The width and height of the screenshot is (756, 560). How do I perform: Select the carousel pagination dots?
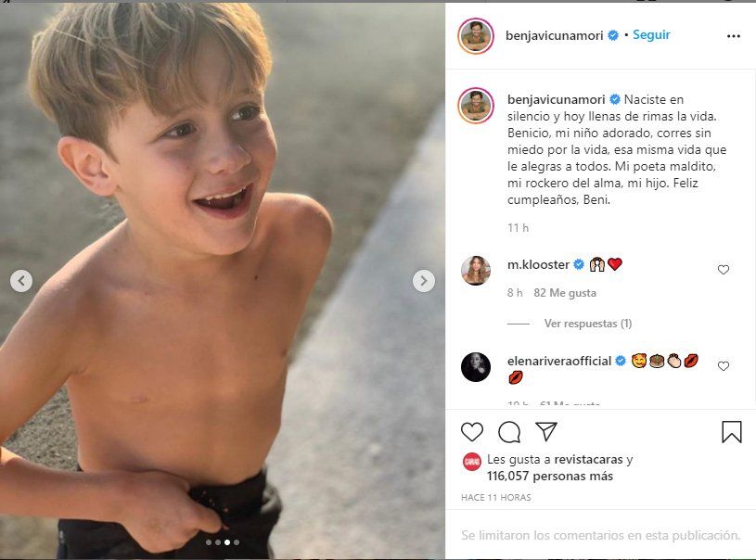223,541
